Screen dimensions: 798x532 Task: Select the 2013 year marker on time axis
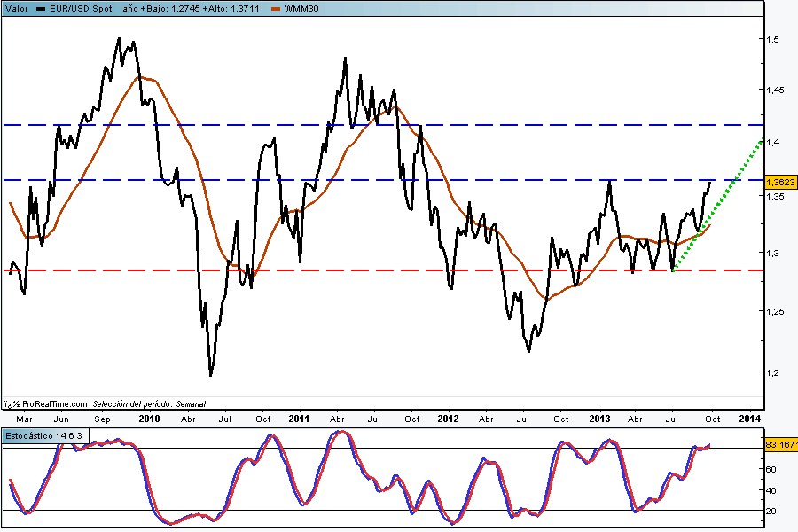pyautogui.click(x=599, y=417)
